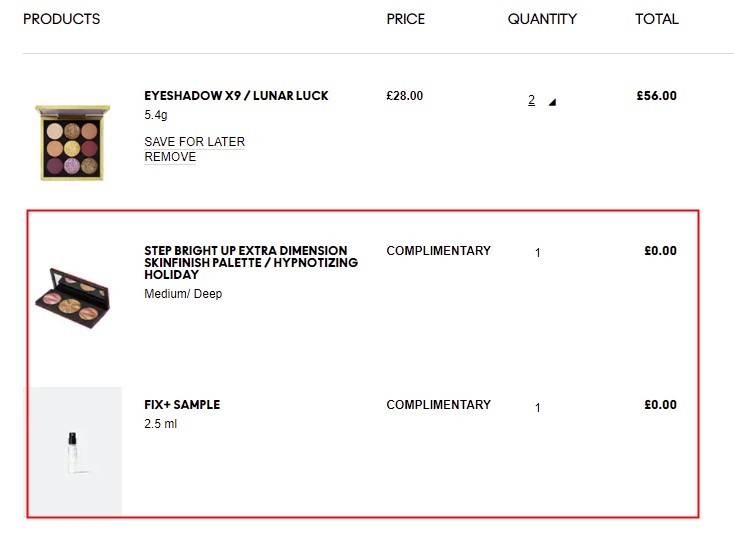Click the quantity value 2 for Lunar Luck
The height and width of the screenshot is (541, 734).
click(531, 100)
